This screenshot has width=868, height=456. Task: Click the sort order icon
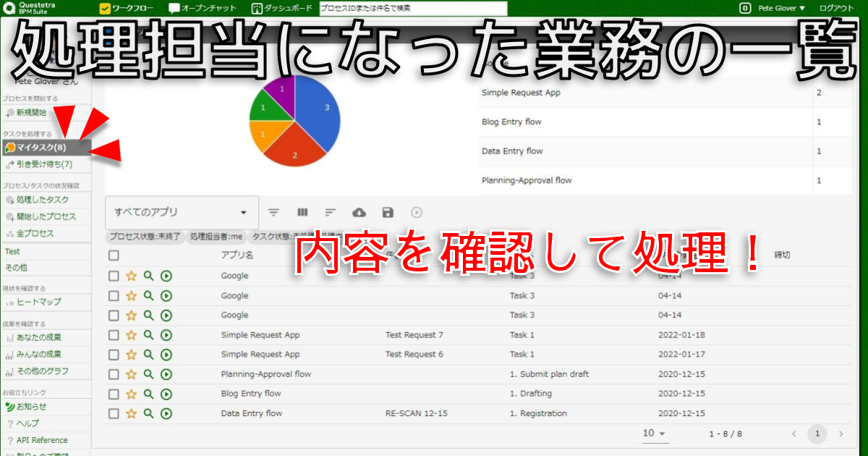331,212
